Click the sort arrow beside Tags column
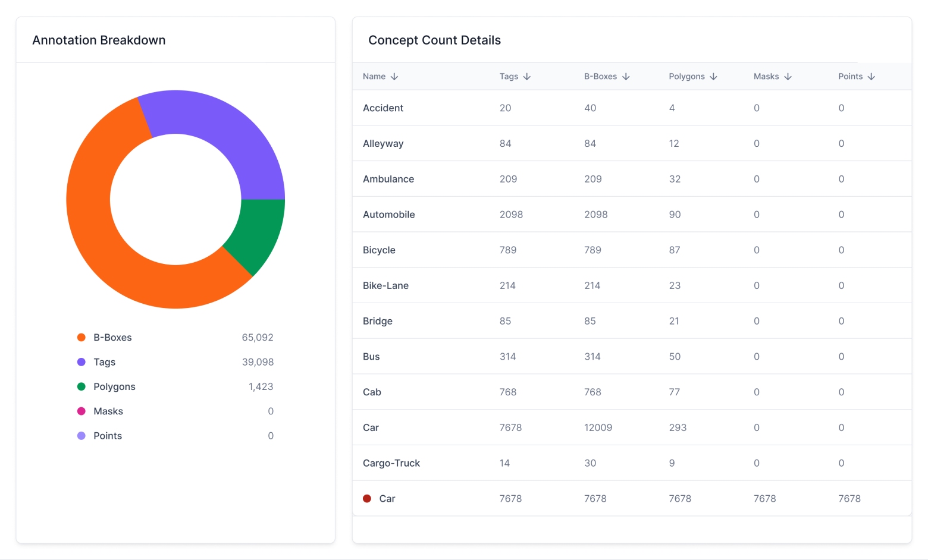 (x=527, y=77)
